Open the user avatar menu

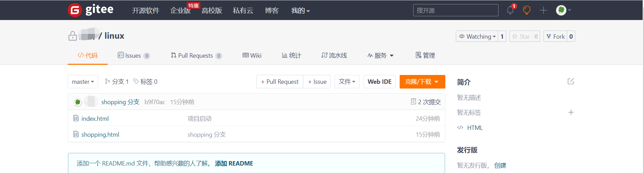[563, 10]
